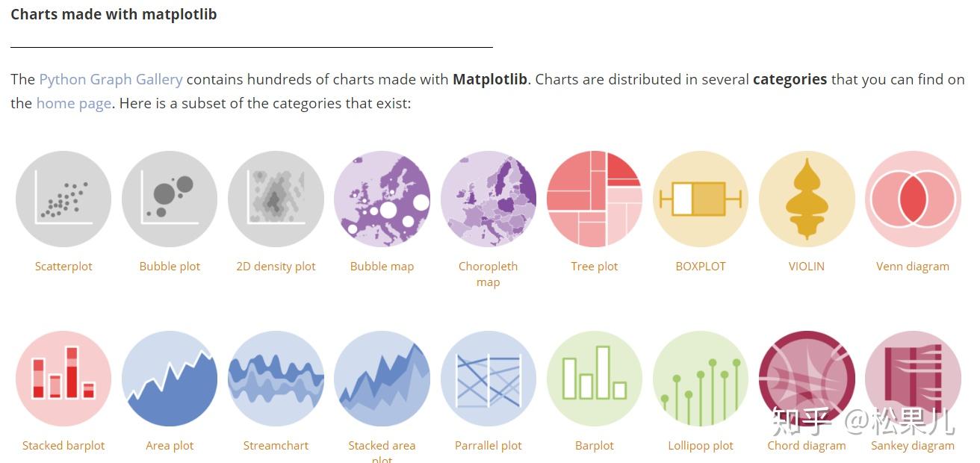Pick the Boxplot chart icon
Screen dimensions: 980x463
point(701,199)
